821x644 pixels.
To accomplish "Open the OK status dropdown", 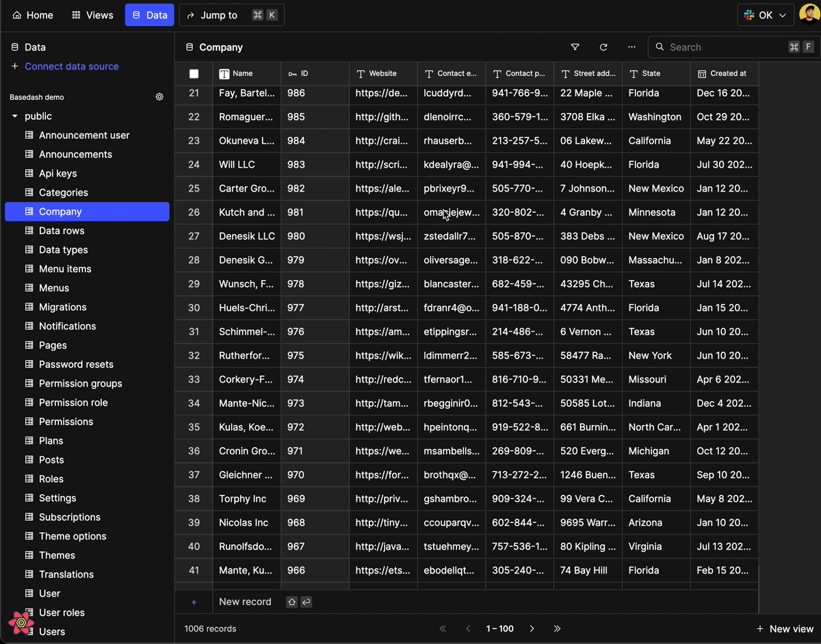I will (764, 14).
